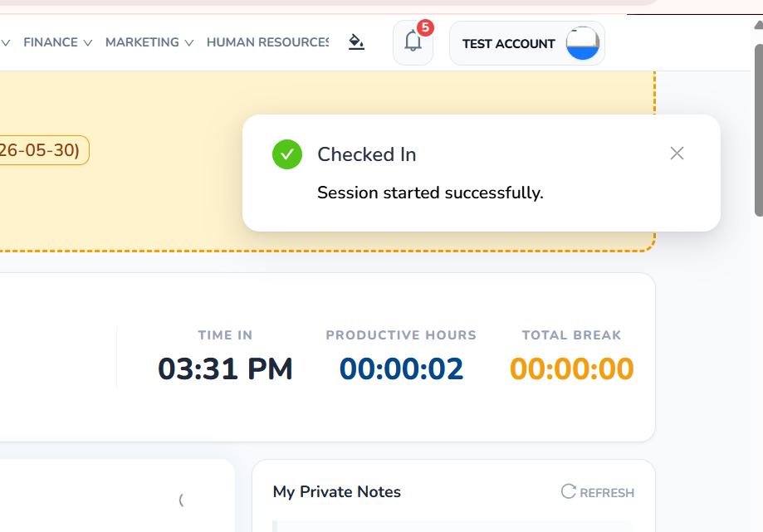Click the green check success icon
Screen dimensions: 763x532
pyautogui.click(x=287, y=154)
